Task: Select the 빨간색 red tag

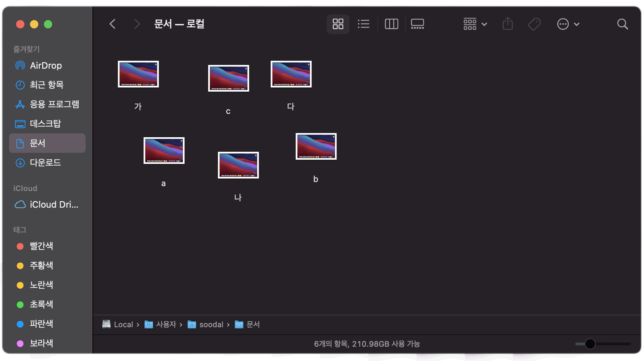Action: (47, 246)
